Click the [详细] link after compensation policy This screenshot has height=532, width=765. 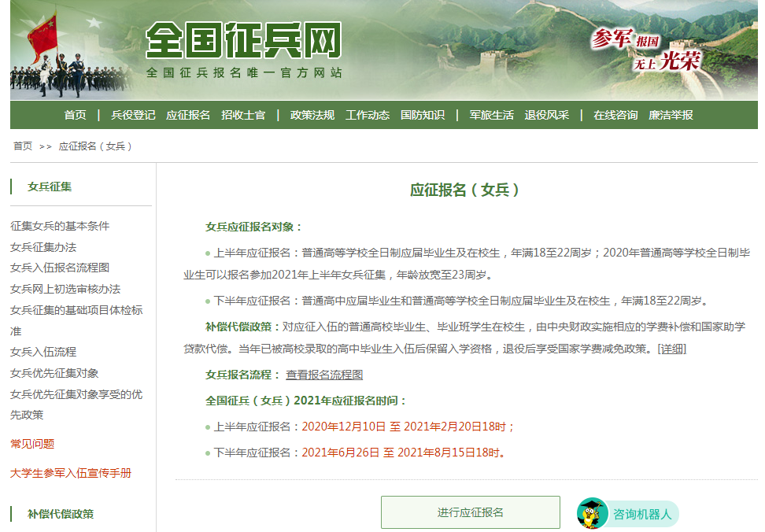pos(671,349)
